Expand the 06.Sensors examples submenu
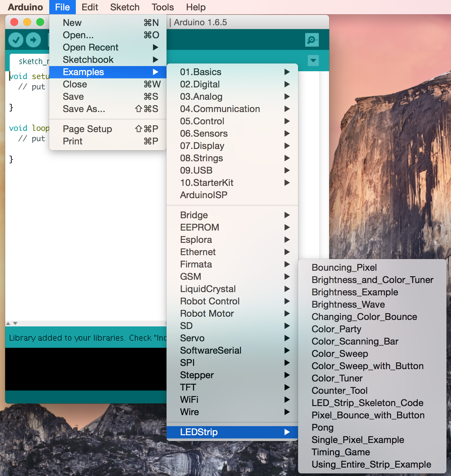 (x=232, y=133)
